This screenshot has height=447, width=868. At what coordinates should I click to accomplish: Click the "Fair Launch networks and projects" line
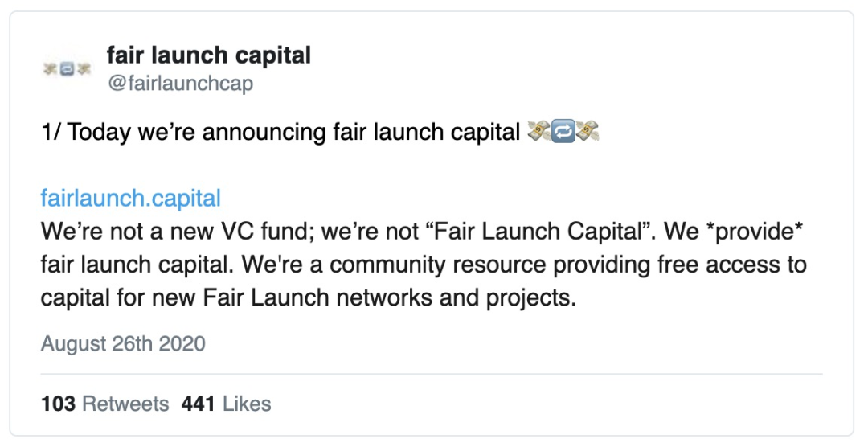(390, 298)
